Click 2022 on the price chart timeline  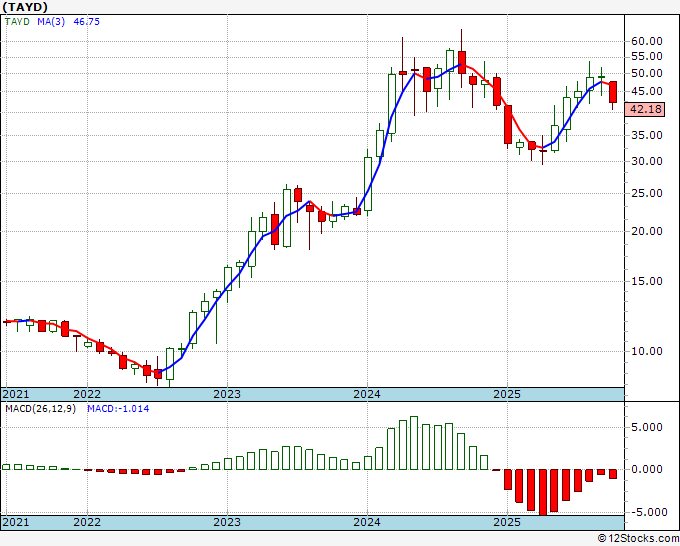pos(87,394)
